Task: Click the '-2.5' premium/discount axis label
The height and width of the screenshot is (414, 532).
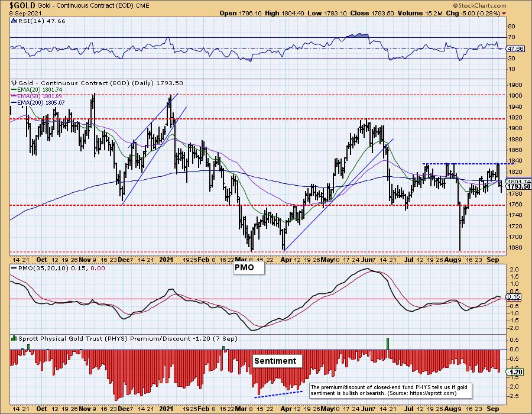Action: pyautogui.click(x=514, y=396)
